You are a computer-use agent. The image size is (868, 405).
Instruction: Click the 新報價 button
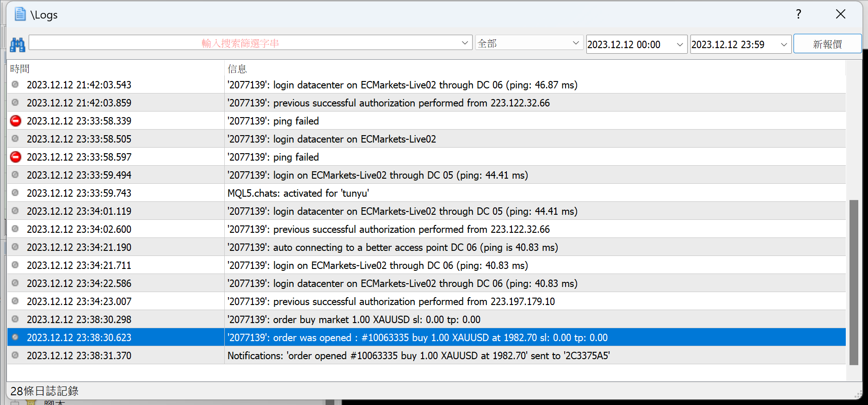click(x=827, y=44)
